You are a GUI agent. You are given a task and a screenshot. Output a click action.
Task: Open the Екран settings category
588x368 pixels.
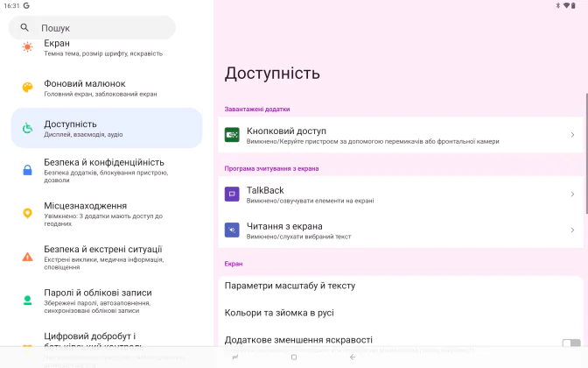(107, 47)
